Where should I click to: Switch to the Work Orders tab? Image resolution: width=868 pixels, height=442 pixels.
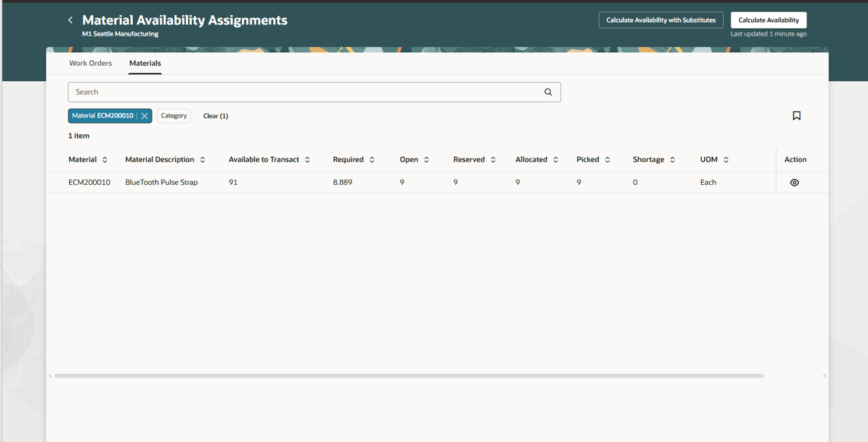click(90, 63)
